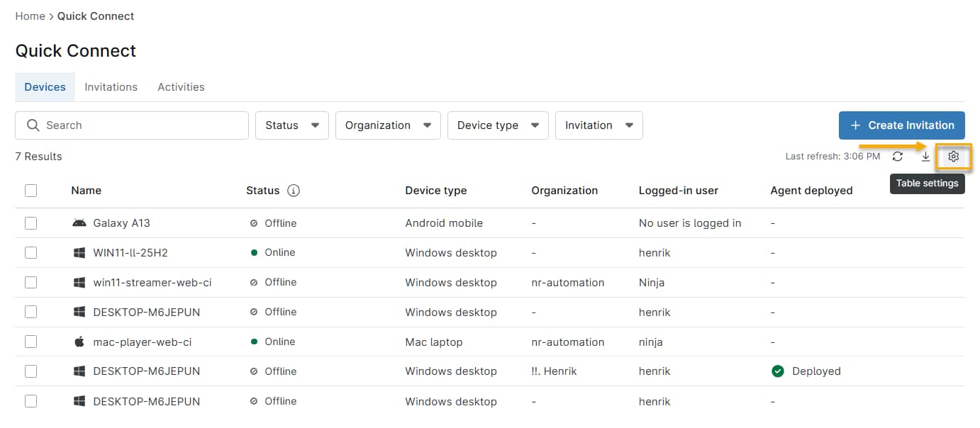Switch to the Devices tab

click(x=45, y=87)
